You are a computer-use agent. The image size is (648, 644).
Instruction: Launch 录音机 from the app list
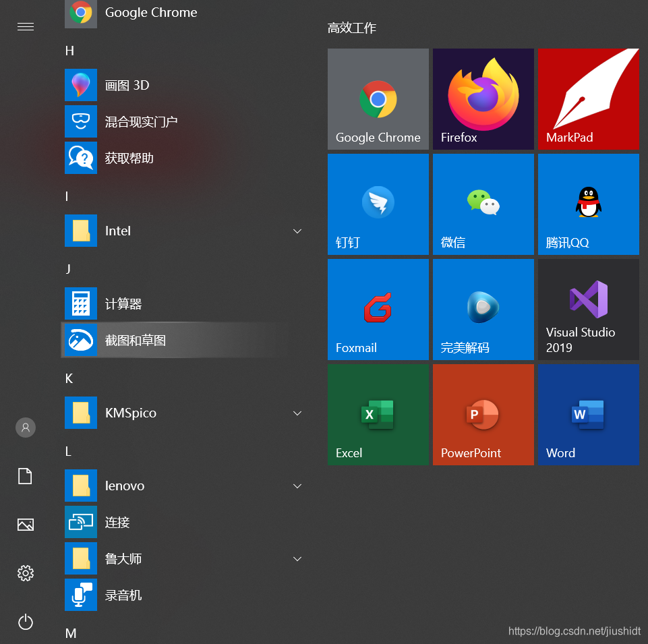[184, 594]
